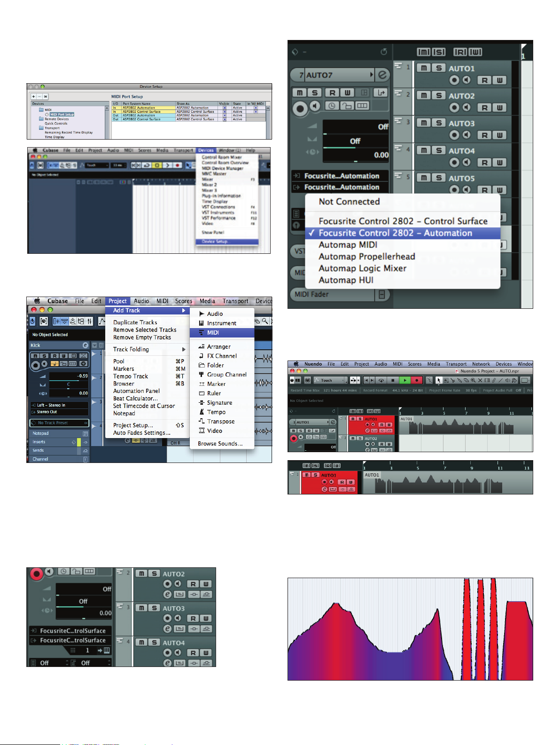Select the Zoom magnifier tool in Nuendo toolbar
This screenshot has width=560, height=745.
point(473,380)
